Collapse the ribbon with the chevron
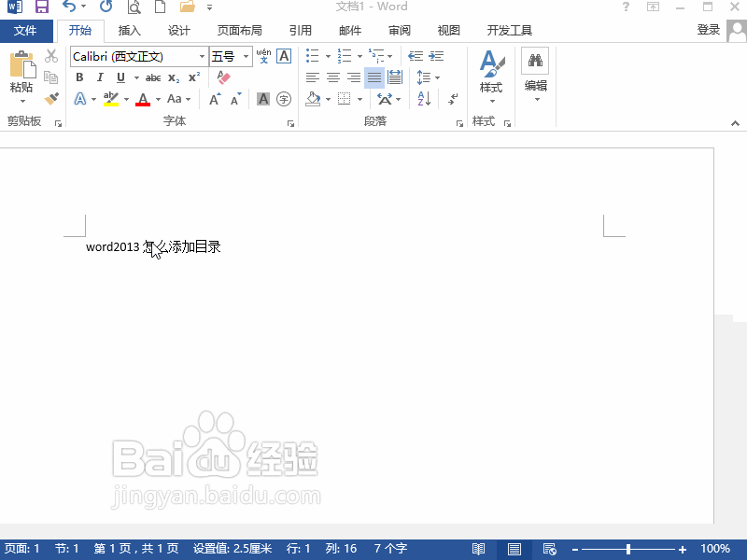This screenshot has width=747, height=560. [735, 123]
